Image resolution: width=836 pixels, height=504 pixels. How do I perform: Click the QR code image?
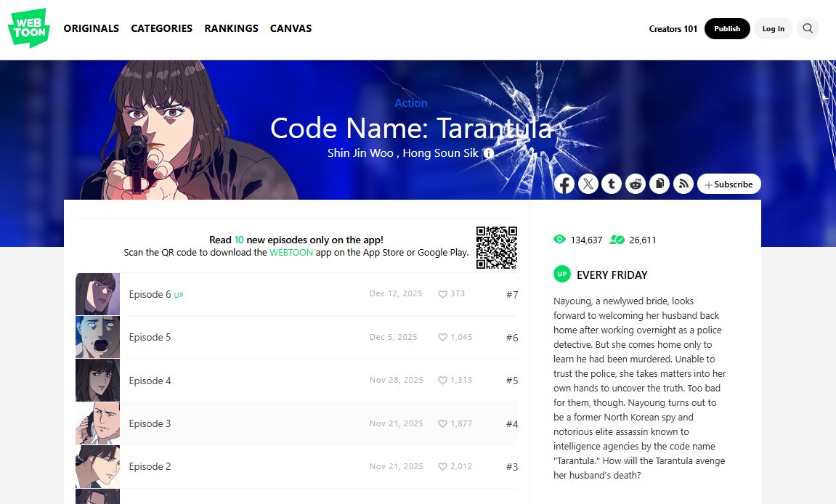click(x=497, y=248)
